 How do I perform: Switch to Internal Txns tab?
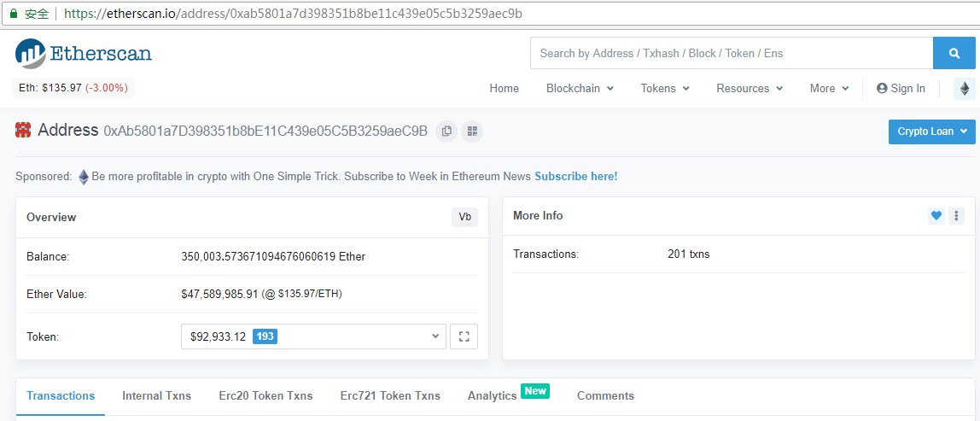click(157, 396)
